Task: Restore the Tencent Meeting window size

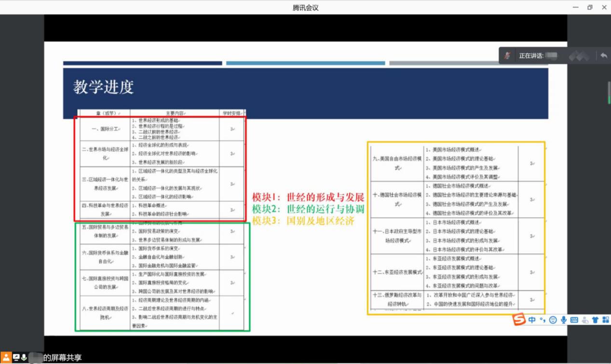Action: 590,7
